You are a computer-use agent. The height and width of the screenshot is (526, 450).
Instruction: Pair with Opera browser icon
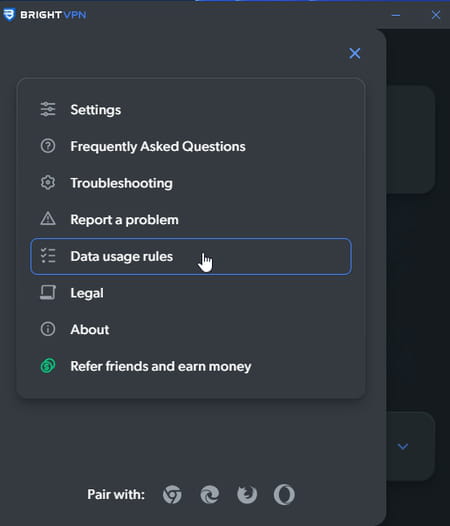[284, 494]
